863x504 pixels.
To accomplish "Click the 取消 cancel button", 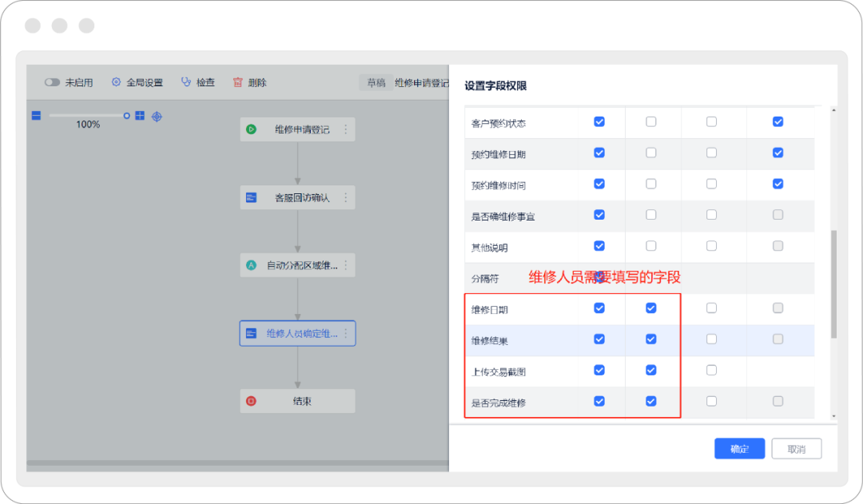I will click(x=796, y=449).
